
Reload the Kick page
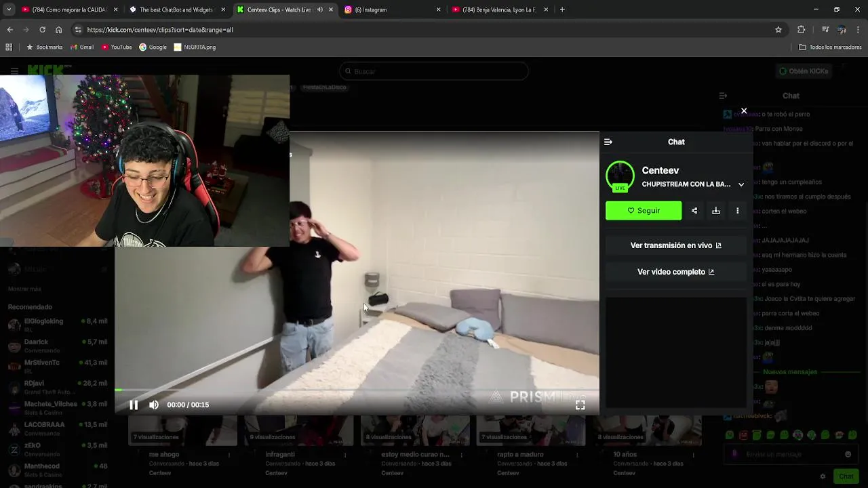pyautogui.click(x=42, y=30)
